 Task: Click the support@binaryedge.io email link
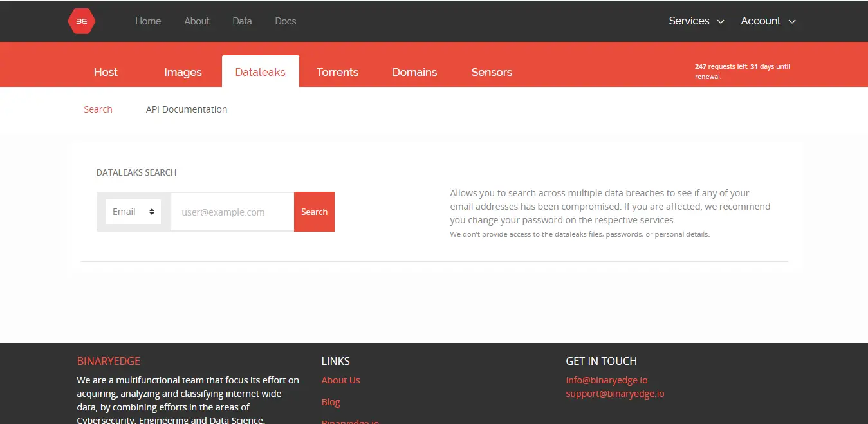tap(615, 394)
